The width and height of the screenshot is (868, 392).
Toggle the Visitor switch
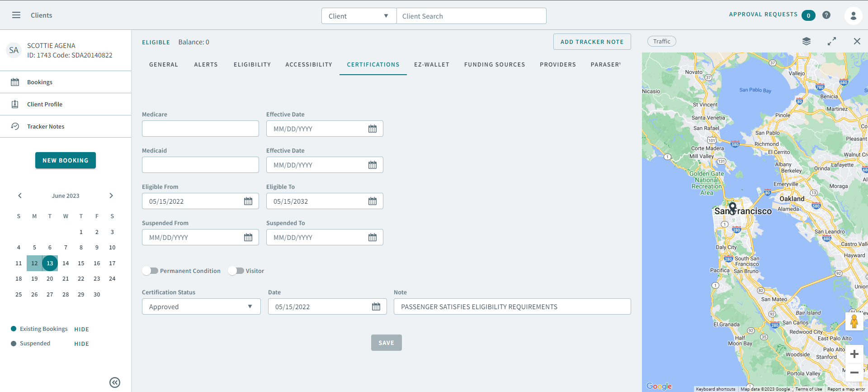[x=236, y=271]
